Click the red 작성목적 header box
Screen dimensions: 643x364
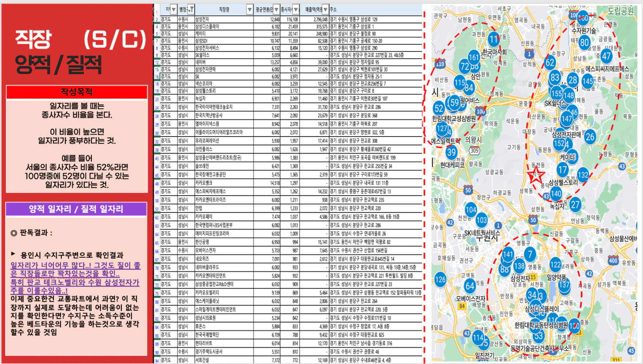[x=77, y=92]
